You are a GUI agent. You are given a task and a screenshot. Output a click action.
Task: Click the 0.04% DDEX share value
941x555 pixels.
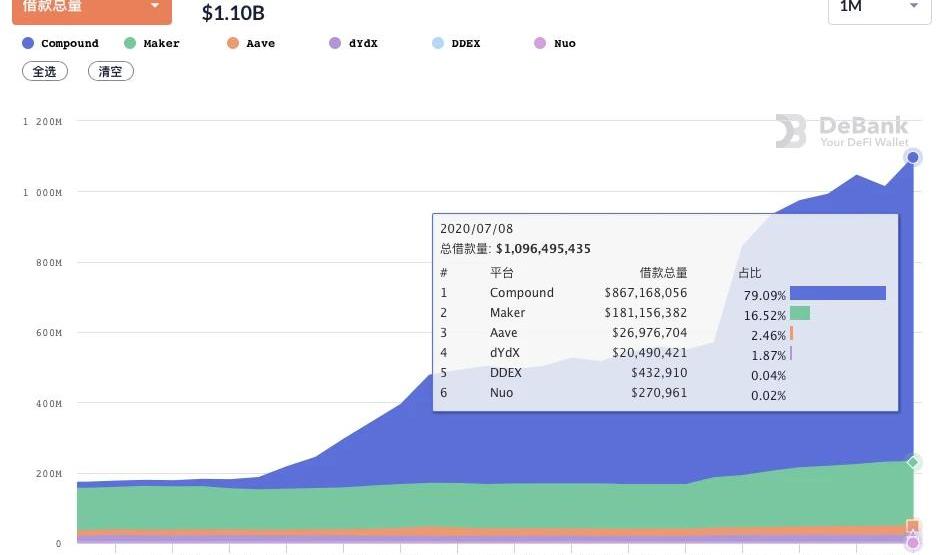point(768,376)
